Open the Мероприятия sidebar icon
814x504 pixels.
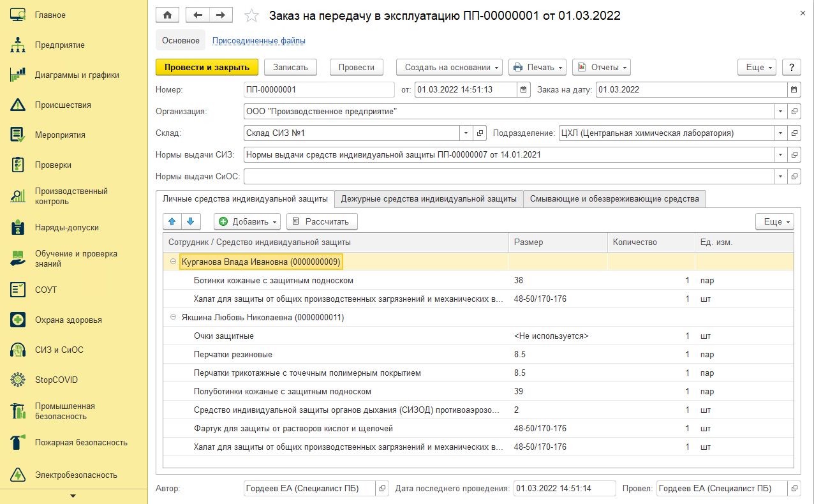point(18,135)
